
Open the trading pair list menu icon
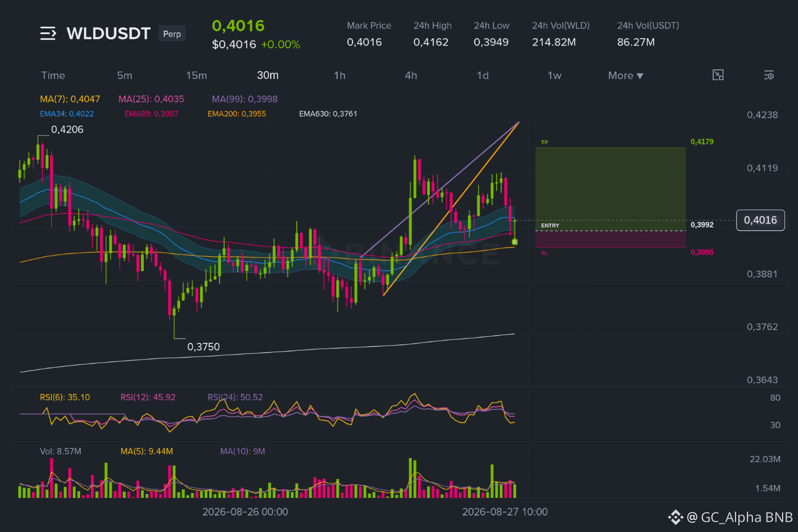pos(48,34)
